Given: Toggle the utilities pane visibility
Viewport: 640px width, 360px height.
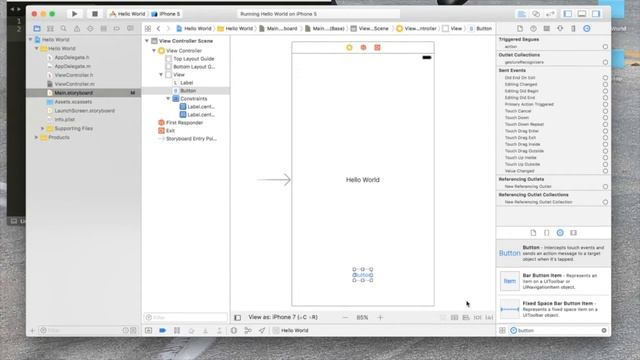Looking at the screenshot, I should coord(596,14).
